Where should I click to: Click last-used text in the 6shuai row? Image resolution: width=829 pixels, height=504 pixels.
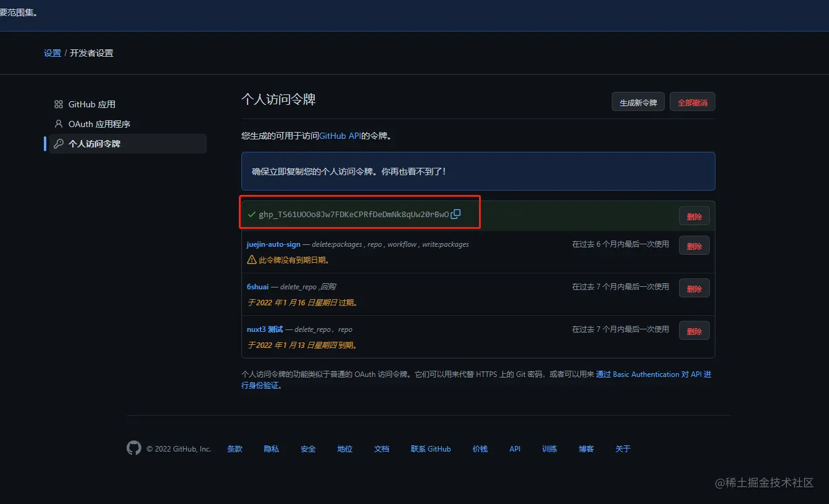620,287
